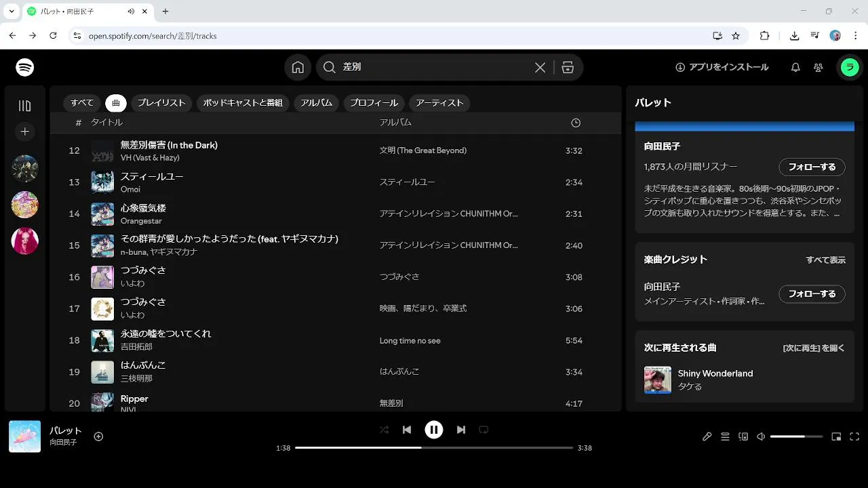Open the browse categories icon
The image size is (868, 488).
pyautogui.click(x=568, y=67)
